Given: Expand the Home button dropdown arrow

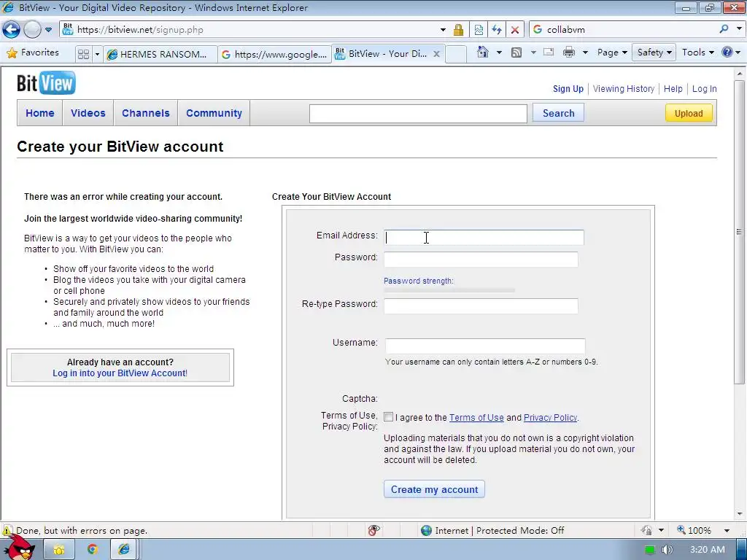Looking at the screenshot, I should 499,52.
